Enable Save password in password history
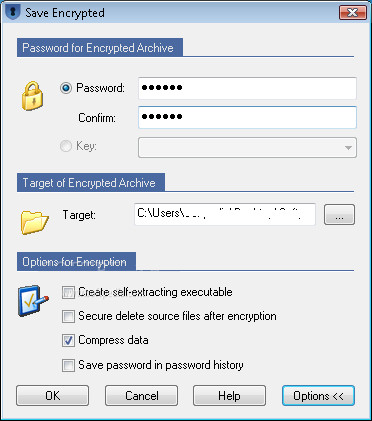This screenshot has width=372, height=421. (x=68, y=365)
